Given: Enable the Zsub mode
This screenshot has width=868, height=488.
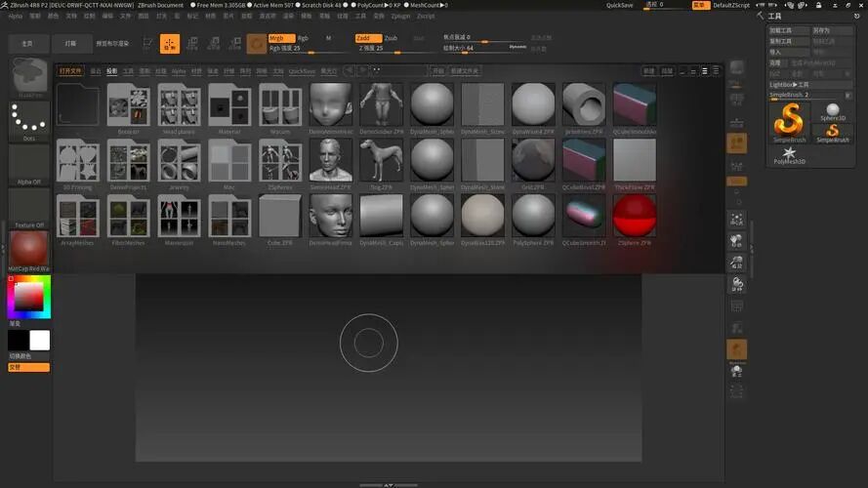Looking at the screenshot, I should [391, 38].
